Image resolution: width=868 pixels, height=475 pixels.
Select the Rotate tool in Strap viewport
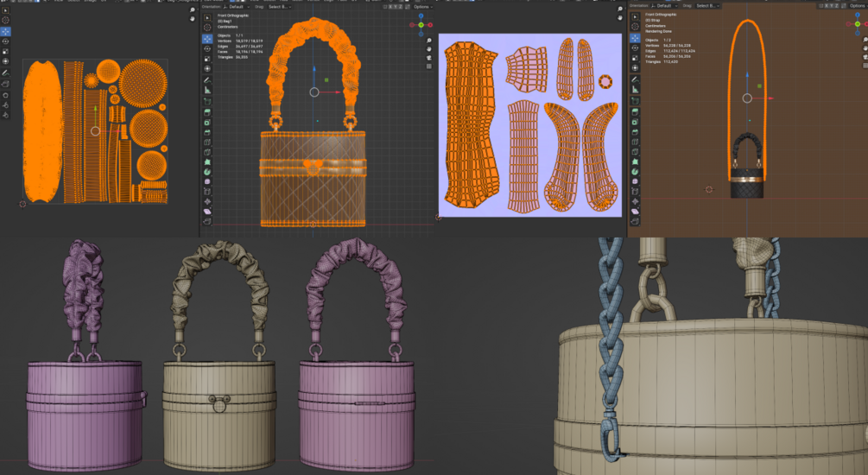(x=635, y=48)
